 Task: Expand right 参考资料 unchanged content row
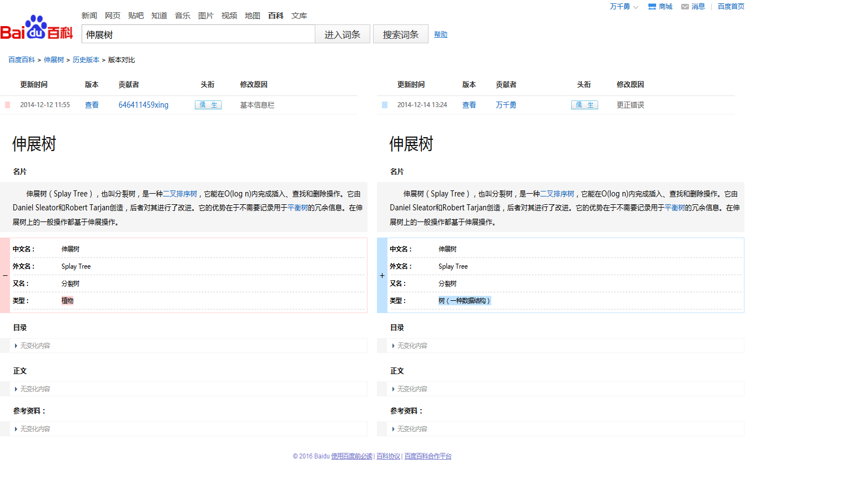pyautogui.click(x=561, y=429)
